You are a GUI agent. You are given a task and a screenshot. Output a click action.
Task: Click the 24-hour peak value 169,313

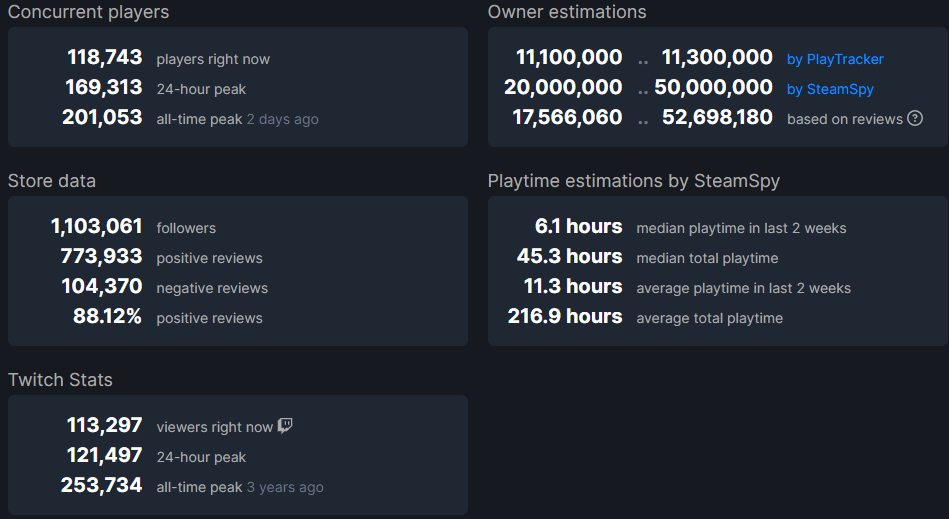[103, 88]
